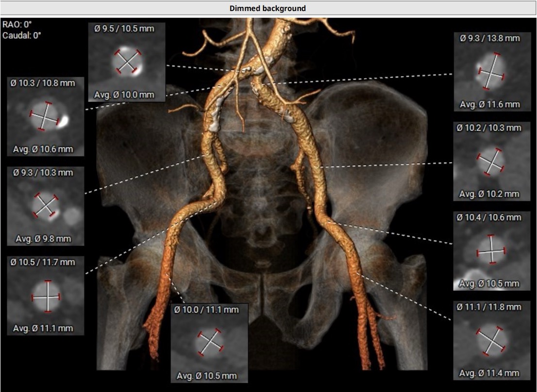Image resolution: width=537 pixels, height=392 pixels.
Task: Select the Ø 11.1 / 11.8 mm cross-section thumbnail
Action: coord(490,340)
